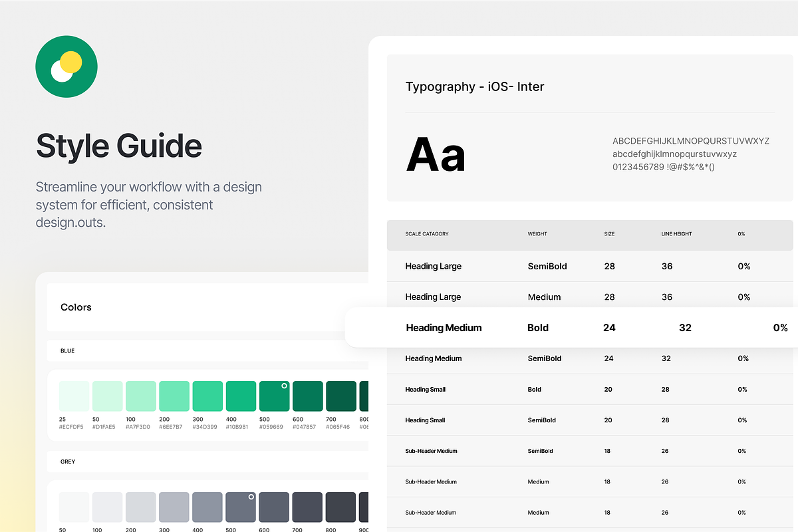Click the "SCALE CATAGORY" column header
The width and height of the screenshot is (798, 532).
[427, 234]
